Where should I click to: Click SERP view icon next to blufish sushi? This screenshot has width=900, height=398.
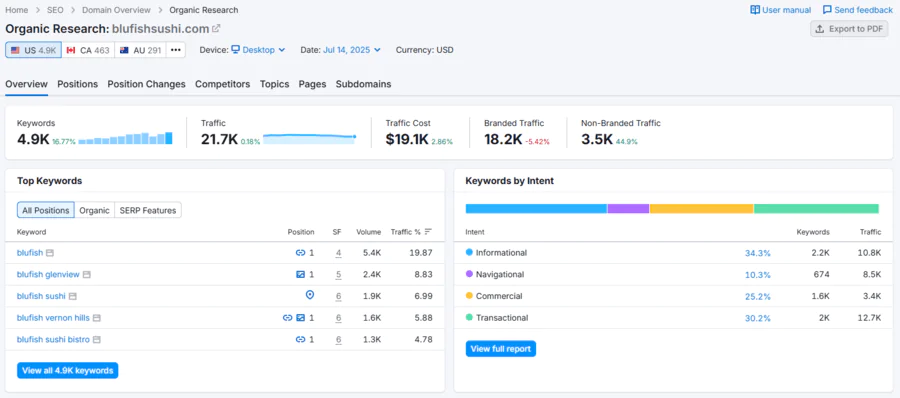pyautogui.click(x=73, y=296)
